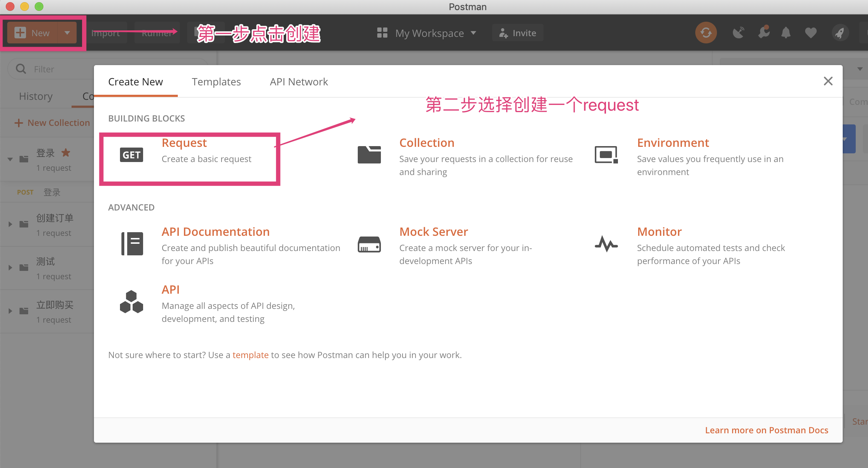This screenshot has height=468, width=868.
Task: Open the New button dropdown arrow
Action: 67,33
